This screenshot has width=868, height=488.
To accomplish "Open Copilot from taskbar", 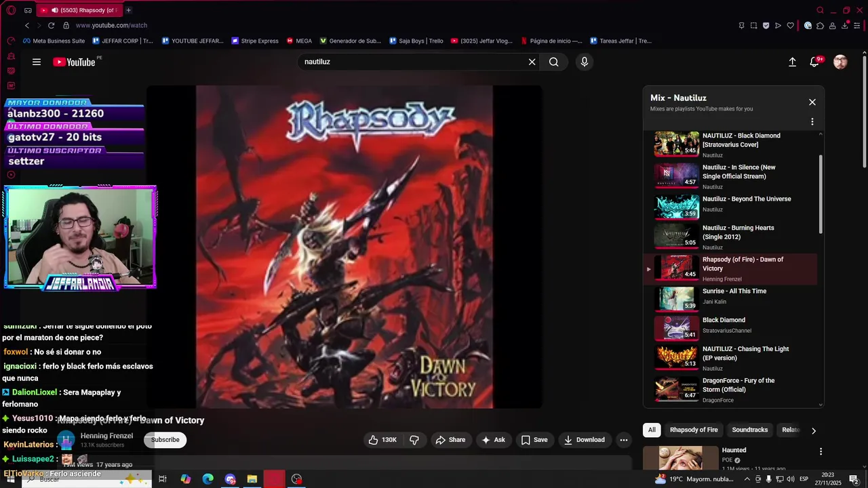I will coord(186,479).
